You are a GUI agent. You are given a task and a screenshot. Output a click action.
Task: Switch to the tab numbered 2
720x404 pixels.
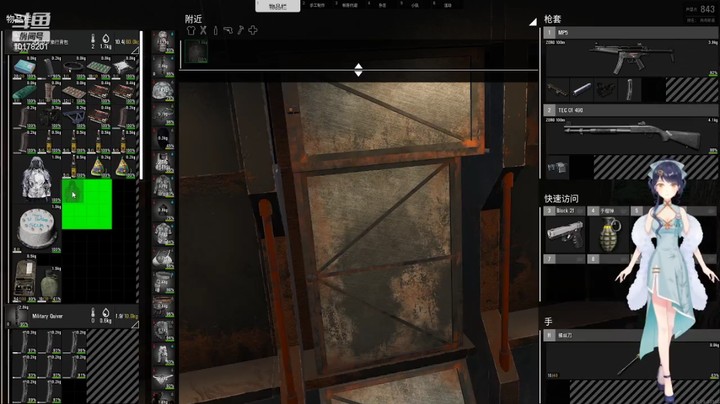[315, 5]
